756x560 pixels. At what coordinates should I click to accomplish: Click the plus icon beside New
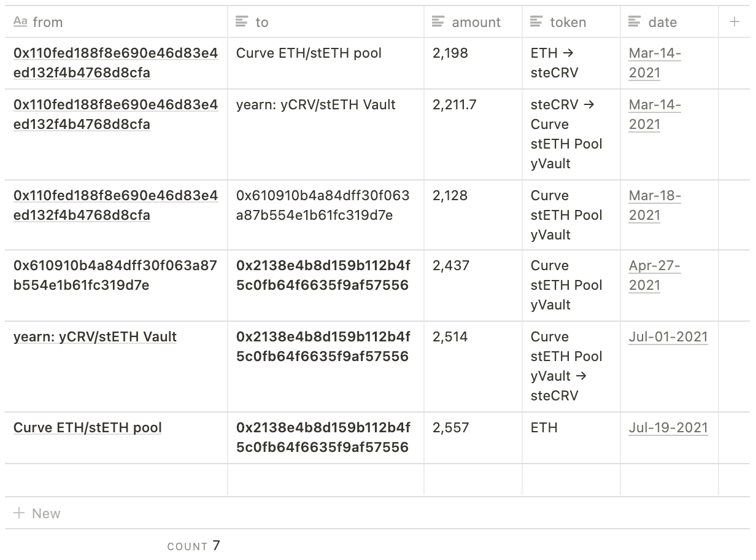[x=19, y=513]
